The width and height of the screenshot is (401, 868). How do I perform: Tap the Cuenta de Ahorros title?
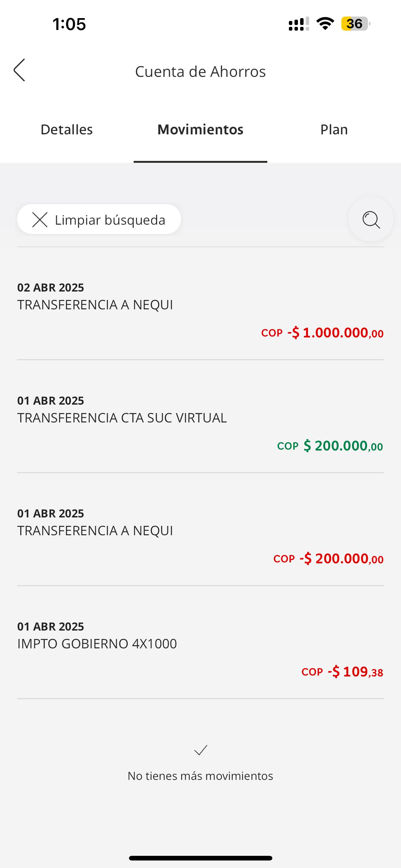200,72
